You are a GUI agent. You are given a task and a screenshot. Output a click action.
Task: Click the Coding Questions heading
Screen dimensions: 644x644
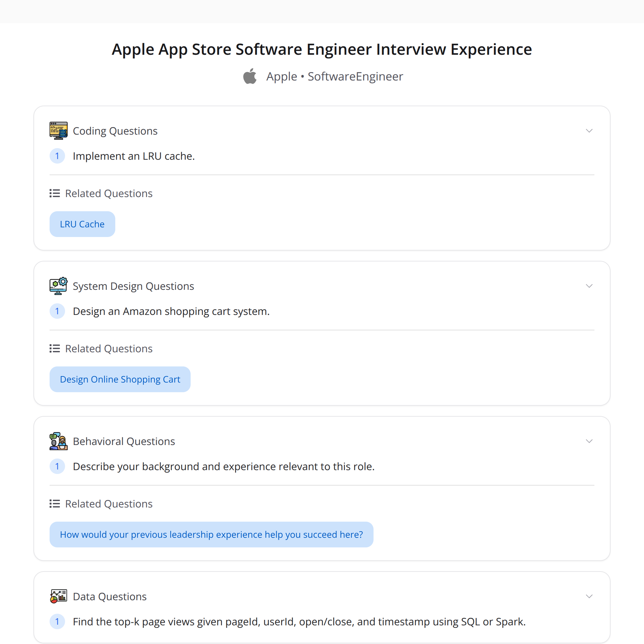tap(115, 131)
